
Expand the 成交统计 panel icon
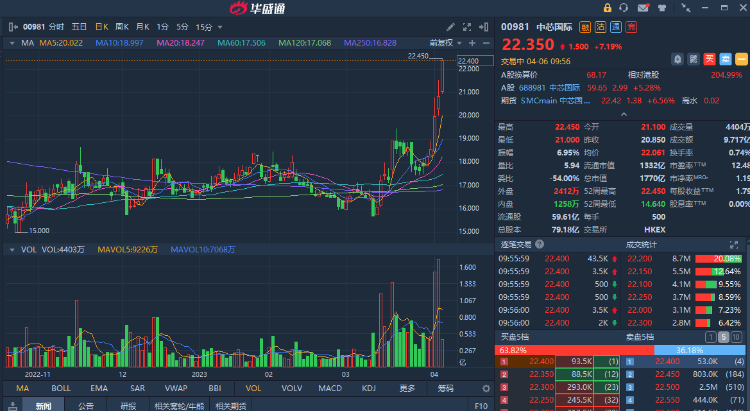click(734, 245)
